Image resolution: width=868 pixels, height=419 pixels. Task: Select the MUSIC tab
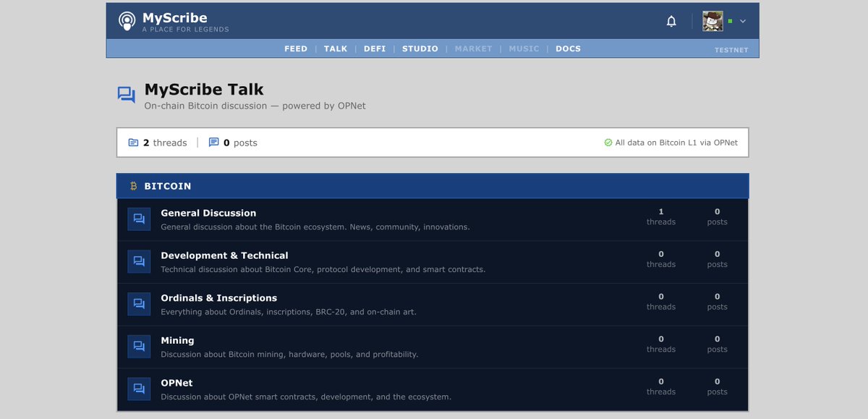coord(524,48)
